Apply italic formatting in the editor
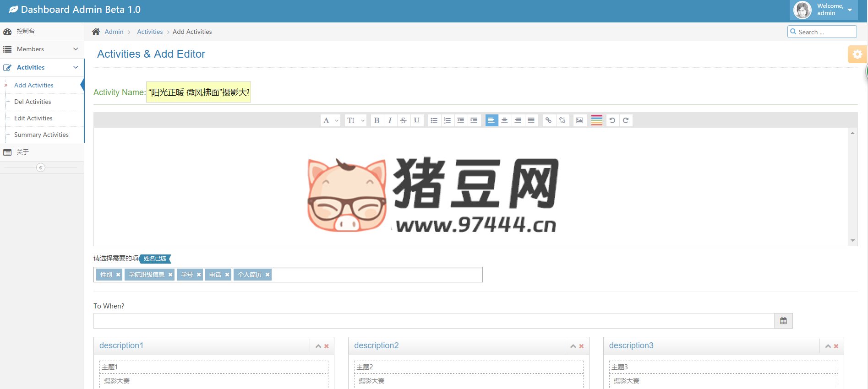 pos(390,120)
